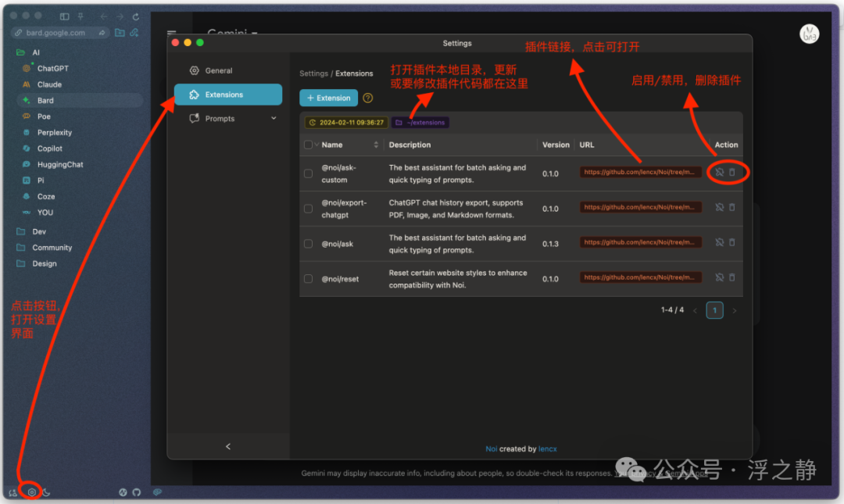
Task: Click the help question mark next to + Extension
Action: (367, 98)
